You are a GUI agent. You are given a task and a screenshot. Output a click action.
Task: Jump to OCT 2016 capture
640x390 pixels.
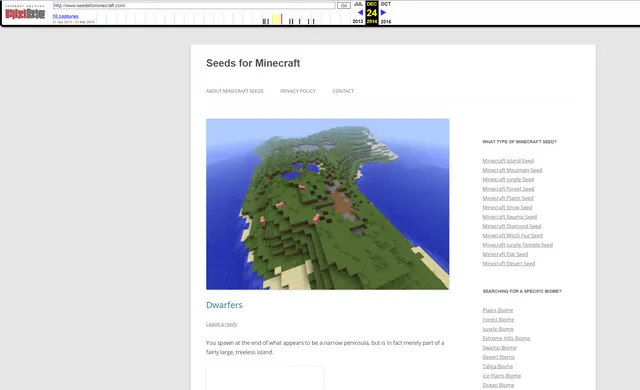(386, 13)
